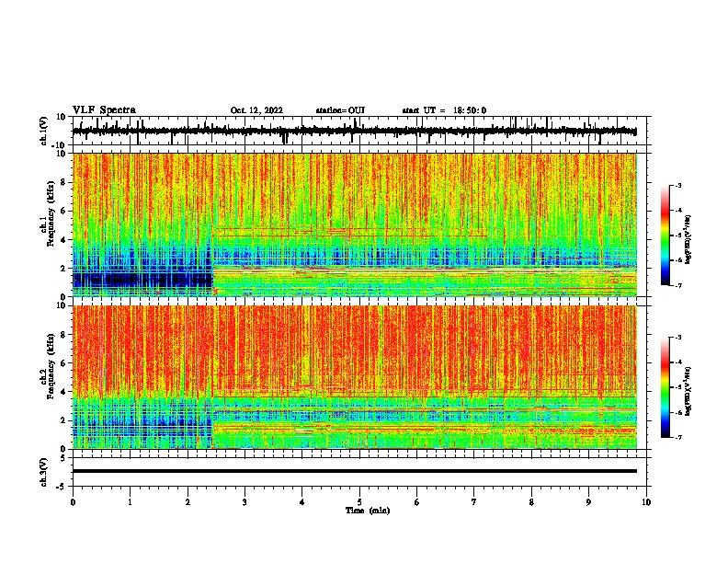
Task: Click time axis tick label "5"
Action: (359, 502)
